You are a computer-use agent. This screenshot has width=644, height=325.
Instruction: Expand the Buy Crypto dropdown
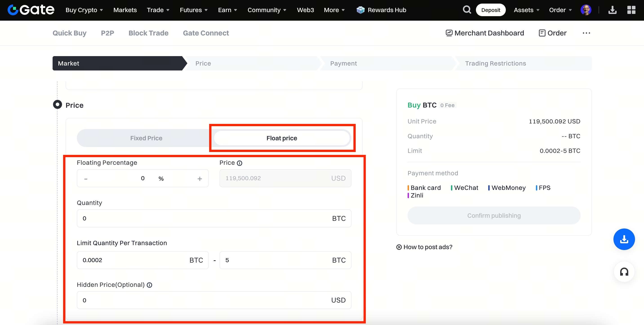tap(84, 10)
